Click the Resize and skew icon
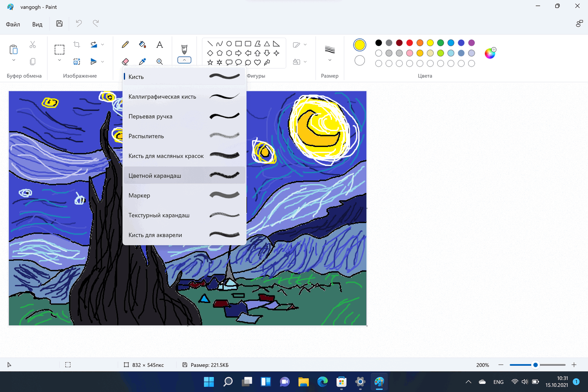Viewport: 588px width, 392px height. tap(77, 62)
